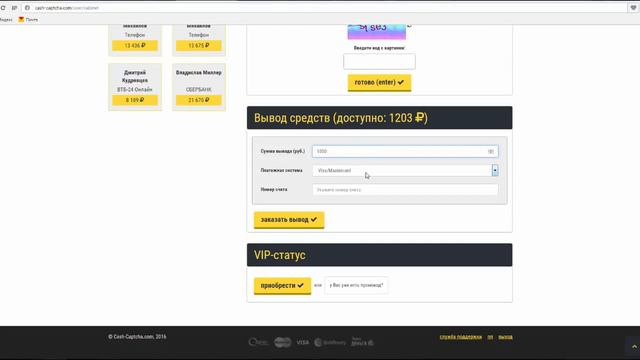This screenshot has width=640, height=360.
Task: Click the готово (enter) button
Action: click(379, 82)
